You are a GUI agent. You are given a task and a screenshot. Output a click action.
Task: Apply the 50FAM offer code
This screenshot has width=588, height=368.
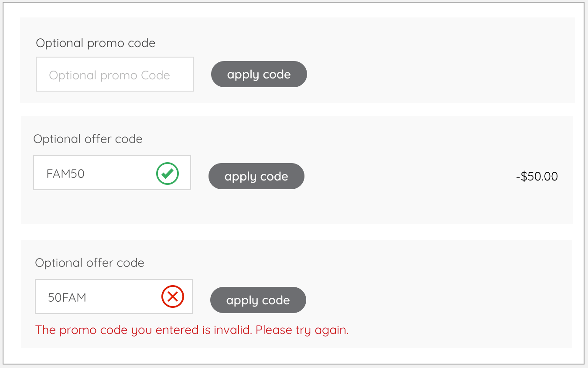point(258,300)
